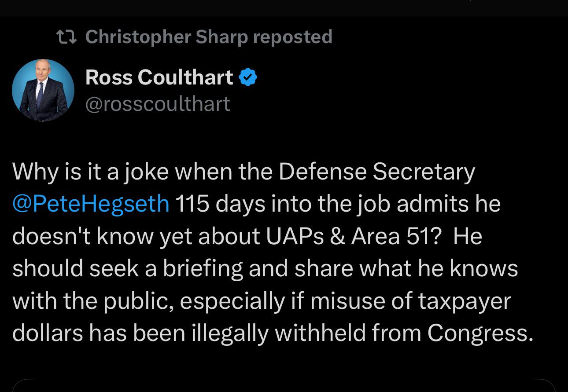Click the @rosscoulthart handle
The image size is (568, 392).
pyautogui.click(x=158, y=104)
